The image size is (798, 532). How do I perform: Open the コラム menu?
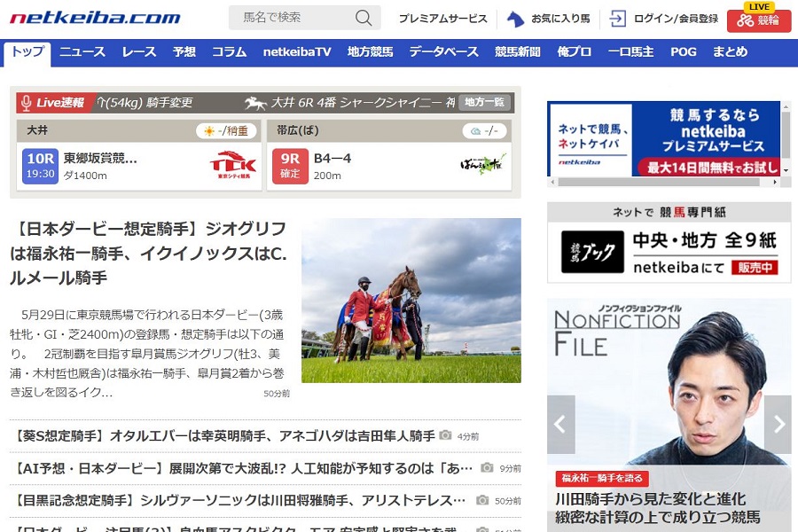pyautogui.click(x=230, y=52)
